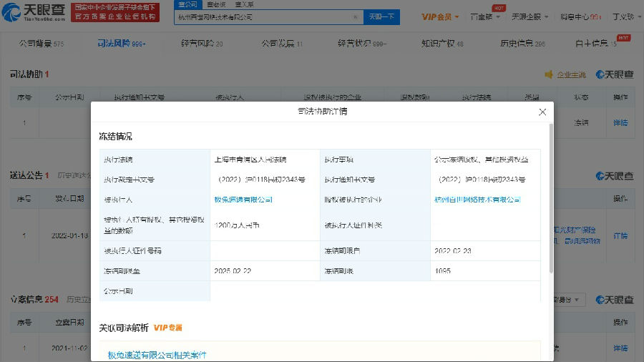Click the dialog's vertical scrollbar
This screenshot has height=362, width=644.
[551, 198]
